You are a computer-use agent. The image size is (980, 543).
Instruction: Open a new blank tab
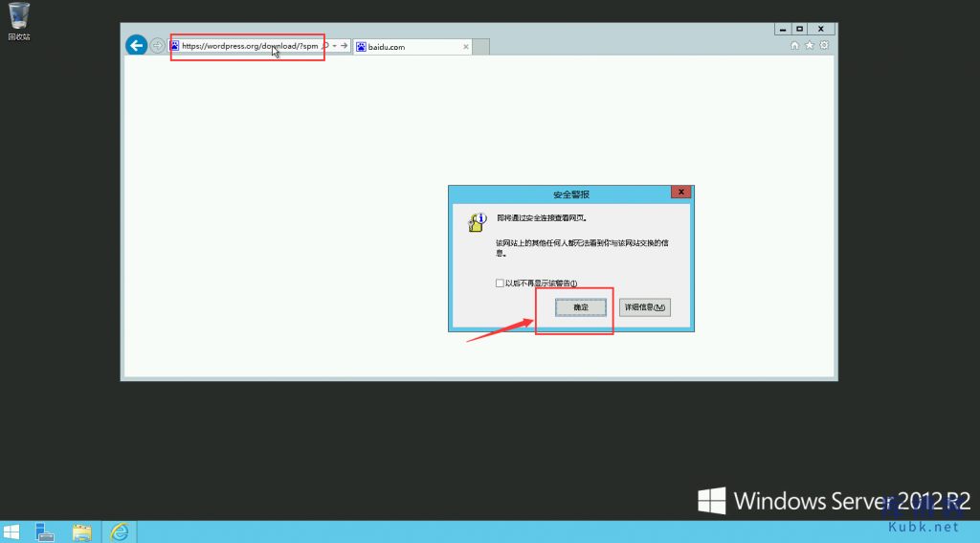click(481, 46)
